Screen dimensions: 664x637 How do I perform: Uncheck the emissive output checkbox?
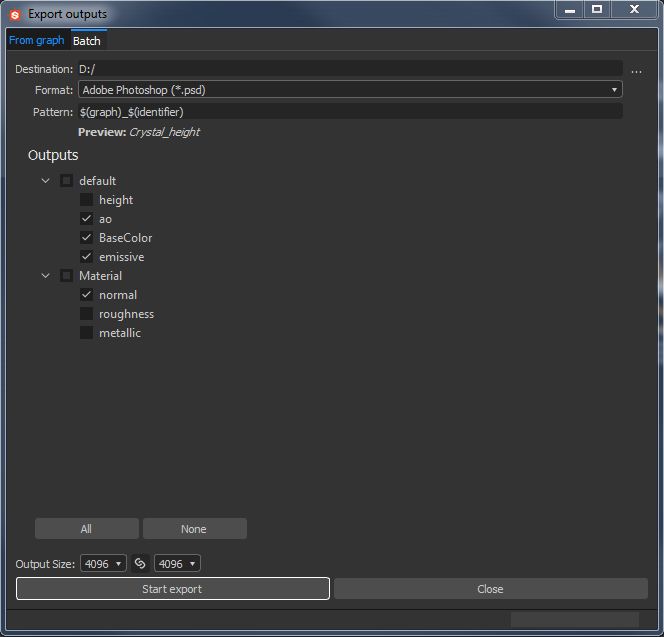[86, 257]
